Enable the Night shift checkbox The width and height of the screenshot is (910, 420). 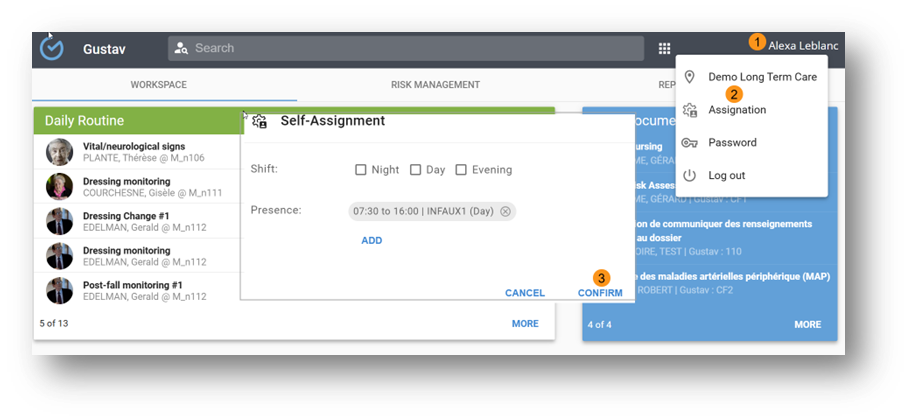361,170
